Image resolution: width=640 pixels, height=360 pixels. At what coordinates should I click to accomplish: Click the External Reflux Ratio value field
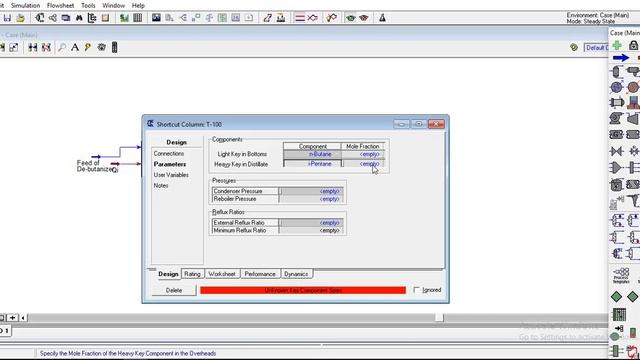311,223
